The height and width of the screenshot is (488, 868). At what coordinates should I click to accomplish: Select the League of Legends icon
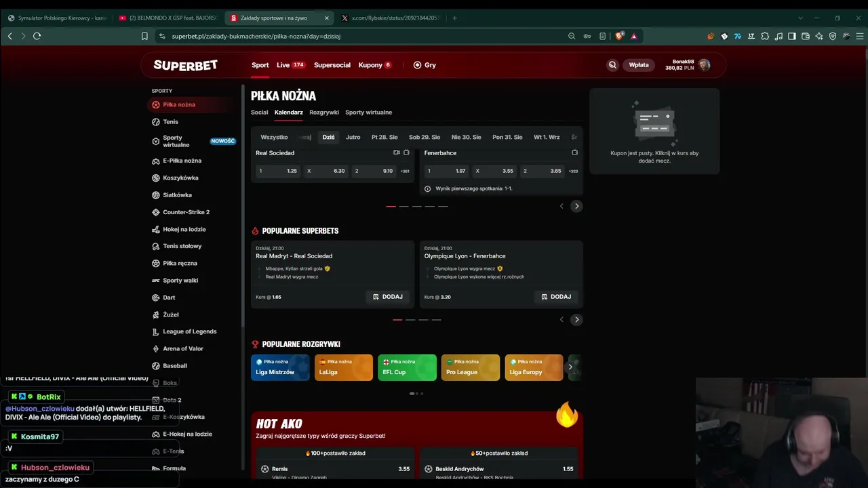coord(156,331)
